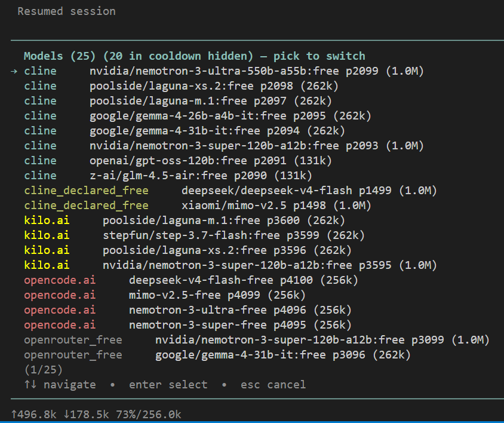
Task: Click the (1/25) position indicator
Action: (x=43, y=370)
